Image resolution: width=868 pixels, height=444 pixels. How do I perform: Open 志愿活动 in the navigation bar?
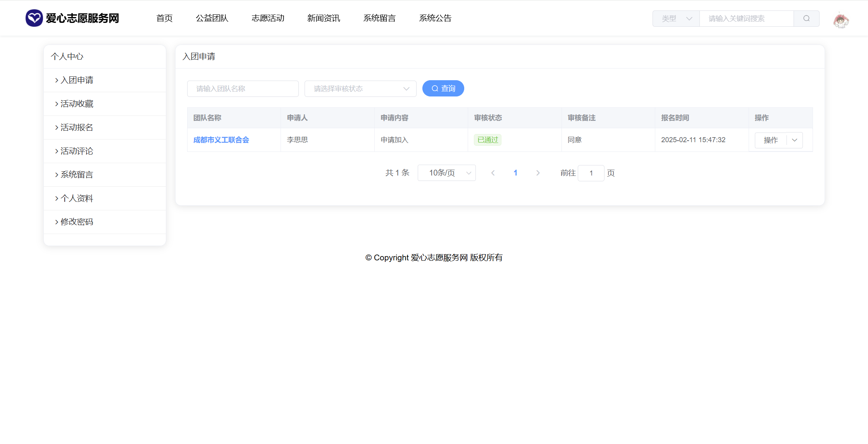tap(268, 18)
